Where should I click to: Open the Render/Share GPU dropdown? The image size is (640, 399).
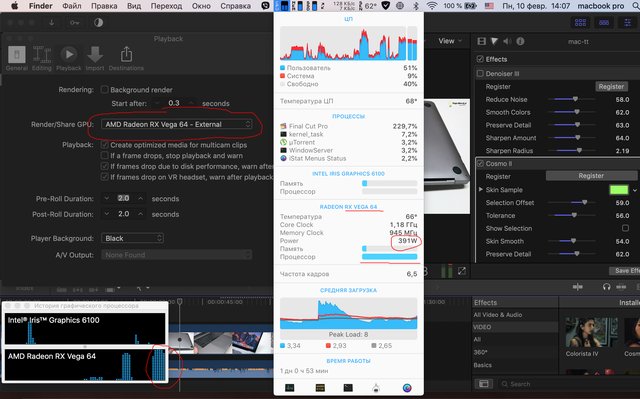pos(176,124)
